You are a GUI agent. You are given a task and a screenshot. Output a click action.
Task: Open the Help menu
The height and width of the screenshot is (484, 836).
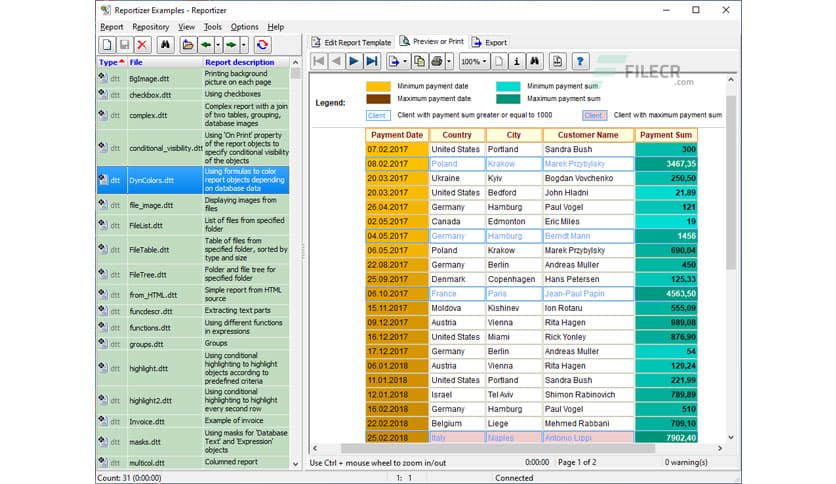276,27
